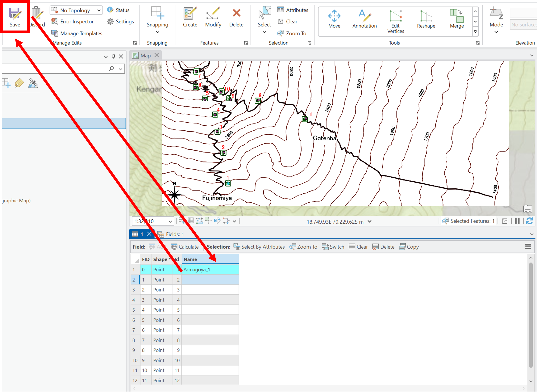This screenshot has width=537, height=392.
Task: Open the Create features tool
Action: pos(190,17)
